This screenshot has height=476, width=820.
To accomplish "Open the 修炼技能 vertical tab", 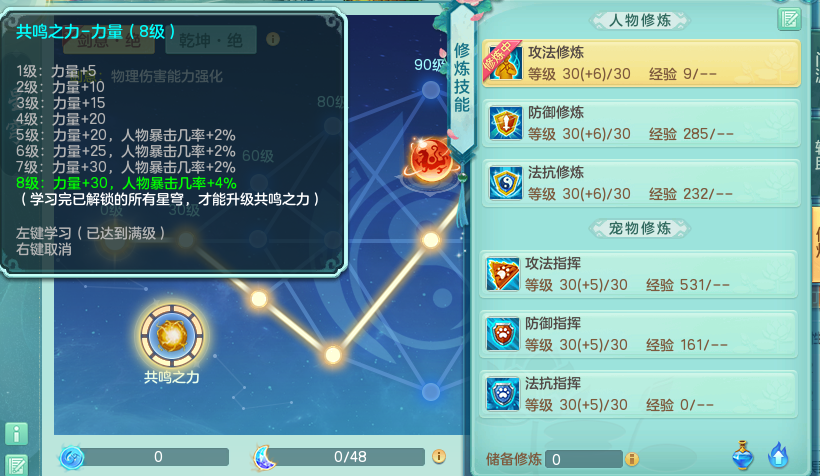I will [x=462, y=78].
